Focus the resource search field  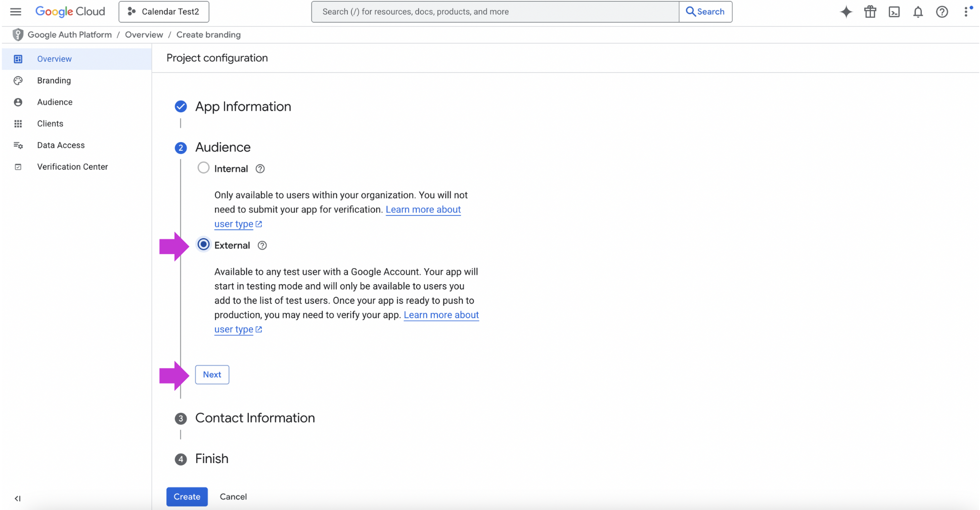[495, 12]
